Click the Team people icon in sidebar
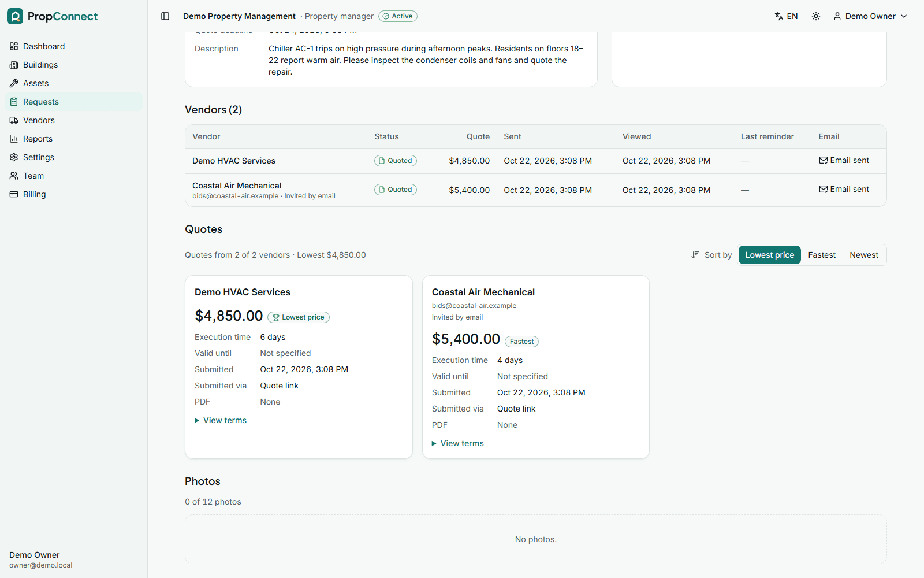The image size is (924, 578). coord(14,176)
